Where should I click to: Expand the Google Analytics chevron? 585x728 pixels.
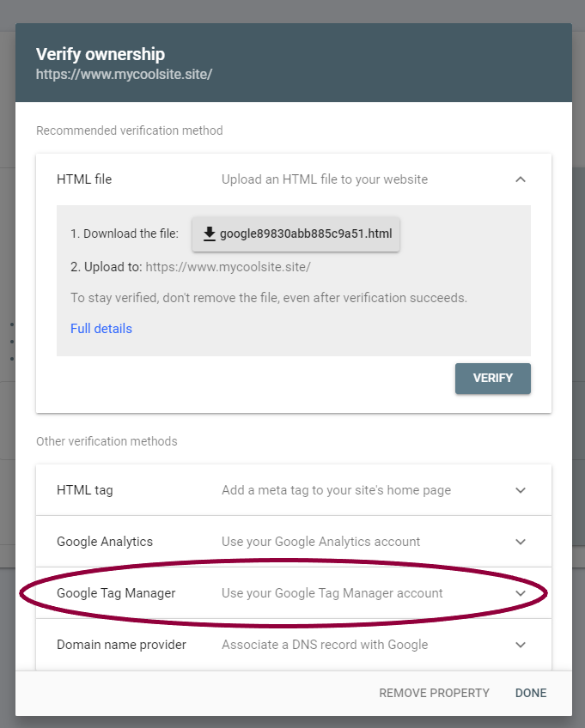point(521,542)
